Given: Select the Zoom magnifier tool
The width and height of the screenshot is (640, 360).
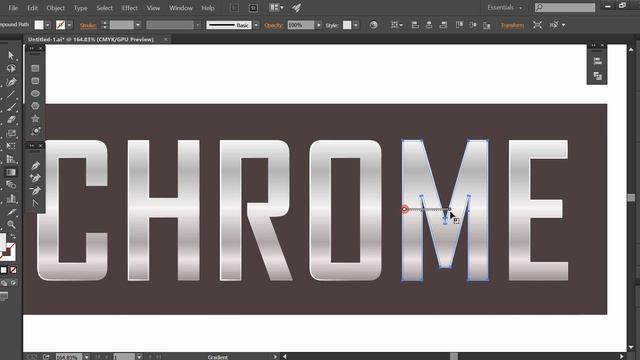Looking at the screenshot, I should click(11, 224).
